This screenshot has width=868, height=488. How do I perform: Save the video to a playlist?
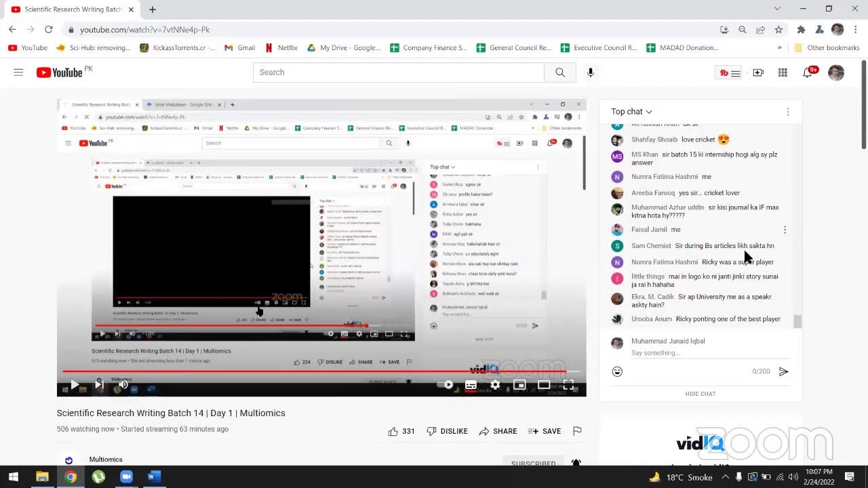click(545, 431)
